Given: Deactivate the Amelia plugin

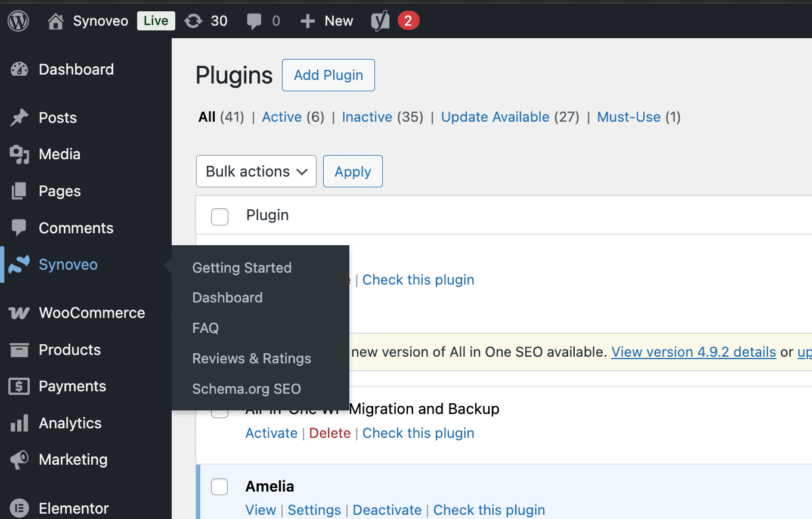Looking at the screenshot, I should pyautogui.click(x=387, y=510).
